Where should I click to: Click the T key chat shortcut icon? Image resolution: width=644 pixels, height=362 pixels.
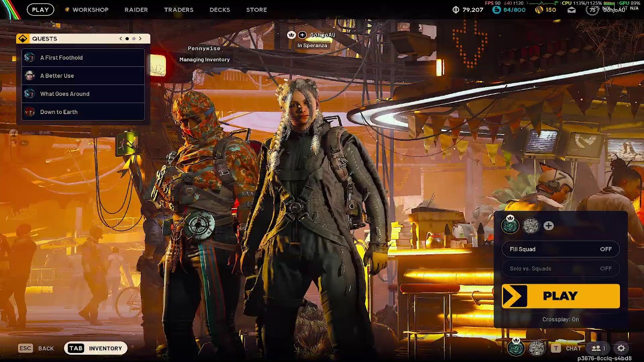[x=555, y=348]
